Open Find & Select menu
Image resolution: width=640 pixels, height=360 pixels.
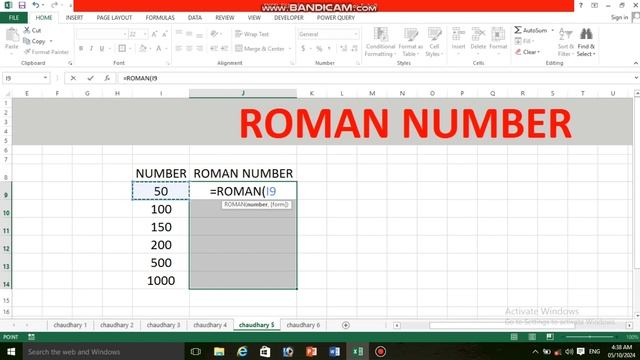click(x=586, y=42)
